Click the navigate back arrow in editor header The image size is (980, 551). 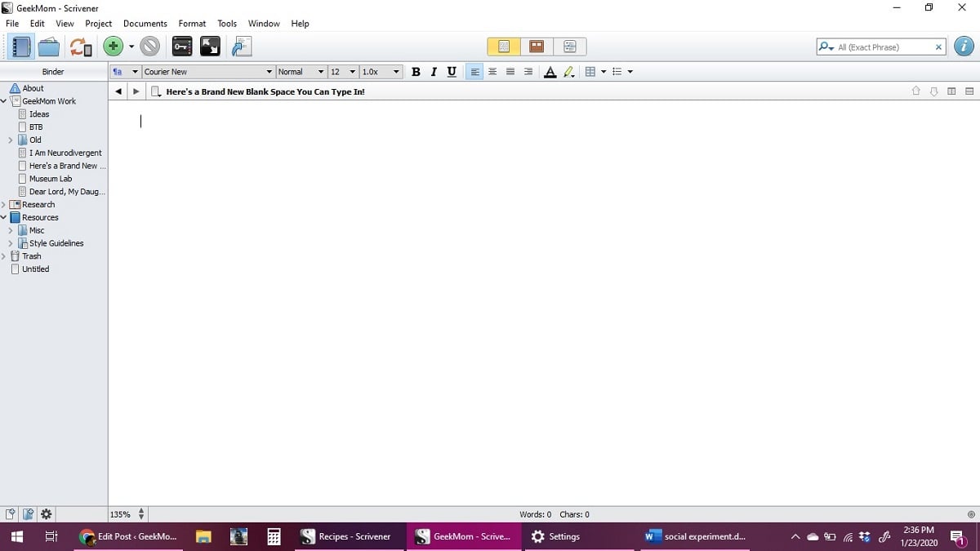pos(118,91)
